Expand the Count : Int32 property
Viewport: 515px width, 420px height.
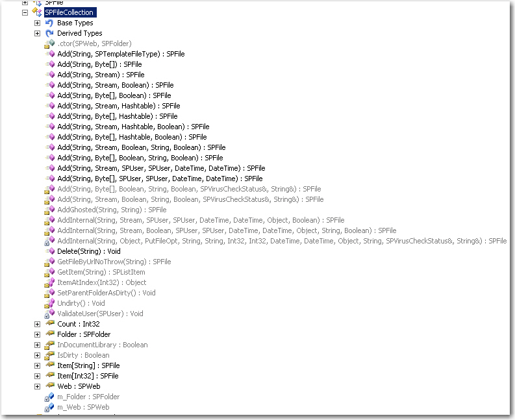[37, 324]
